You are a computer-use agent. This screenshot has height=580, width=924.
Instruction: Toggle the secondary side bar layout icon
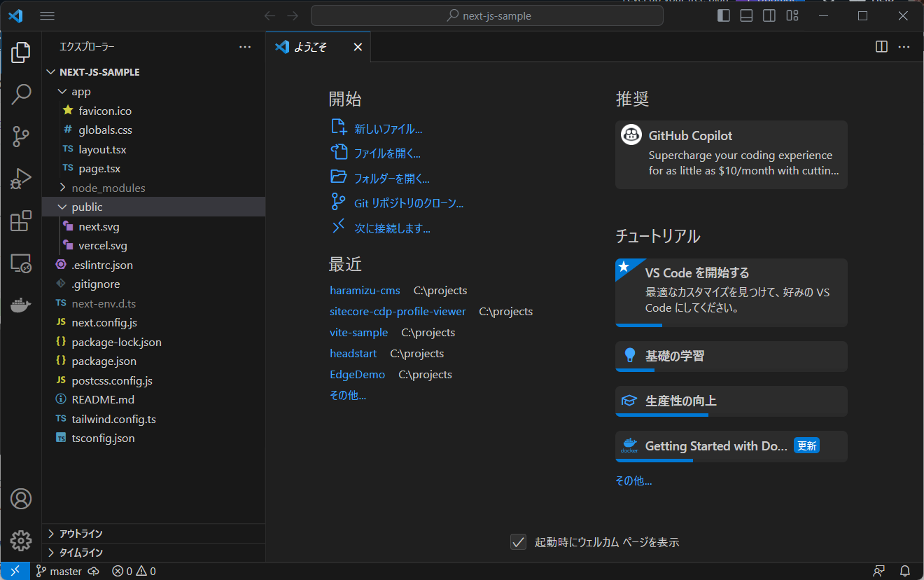click(x=769, y=15)
